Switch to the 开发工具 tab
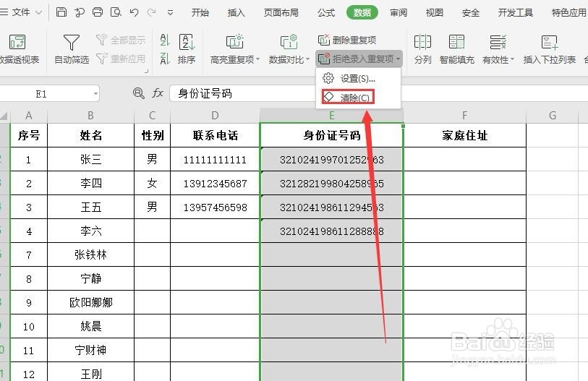Viewport: 588px width, 381px height. click(x=515, y=12)
